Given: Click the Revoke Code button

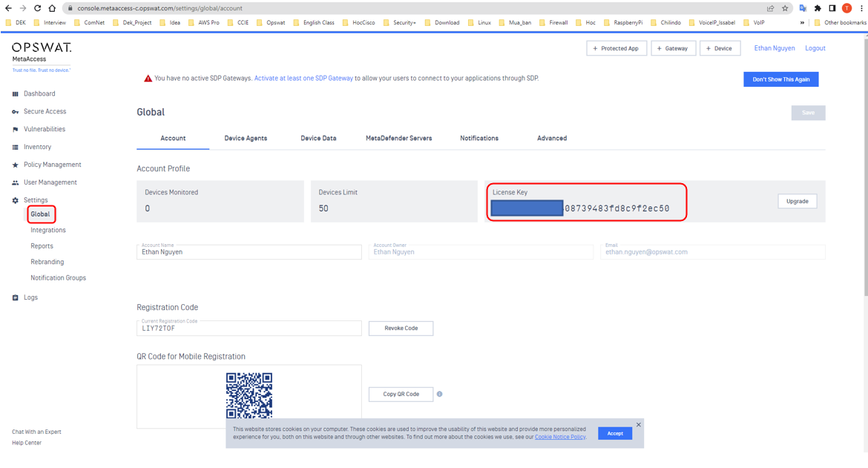Looking at the screenshot, I should click(401, 328).
